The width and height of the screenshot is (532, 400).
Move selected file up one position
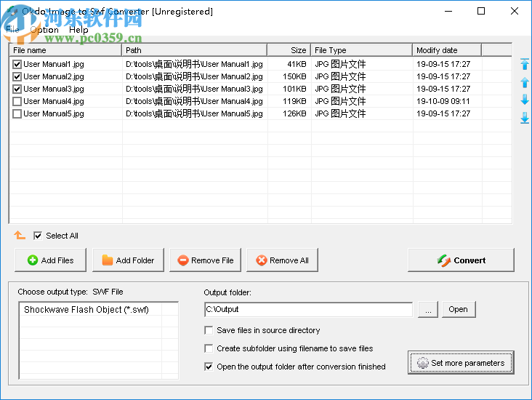pyautogui.click(x=525, y=82)
